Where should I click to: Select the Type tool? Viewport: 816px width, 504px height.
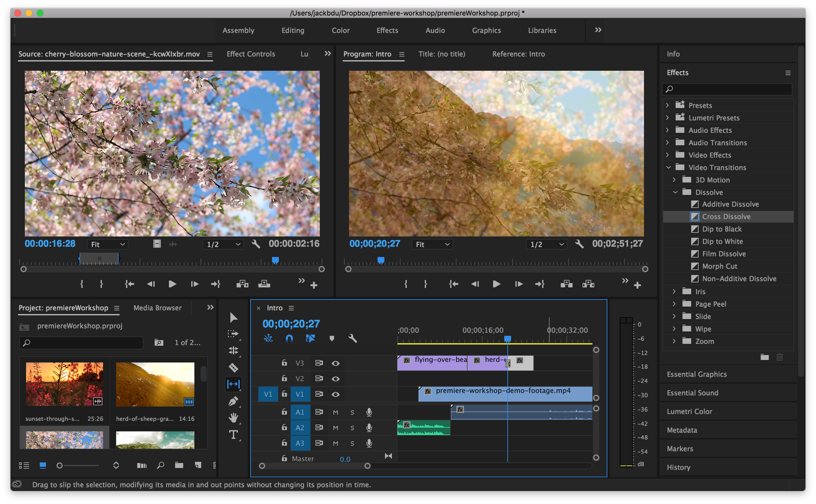[x=233, y=435]
